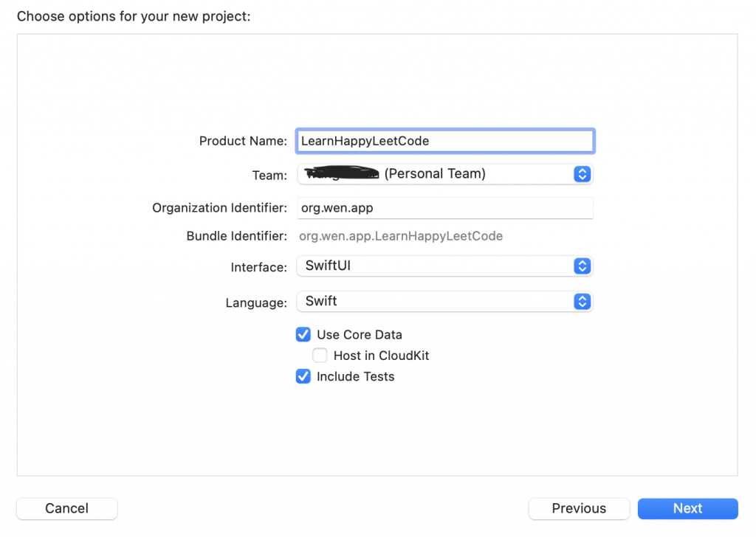This screenshot has height=537, width=756.
Task: Click the up-down arrows on Interface popup
Action: (583, 266)
